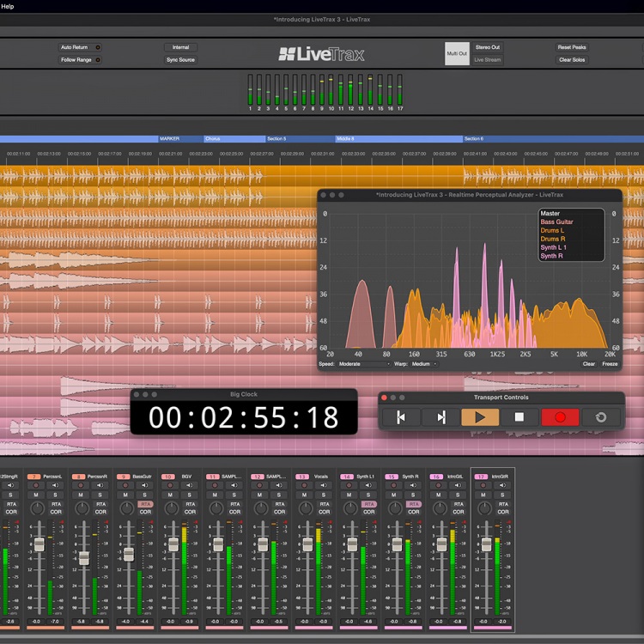Click the Sync Source button

(x=180, y=59)
